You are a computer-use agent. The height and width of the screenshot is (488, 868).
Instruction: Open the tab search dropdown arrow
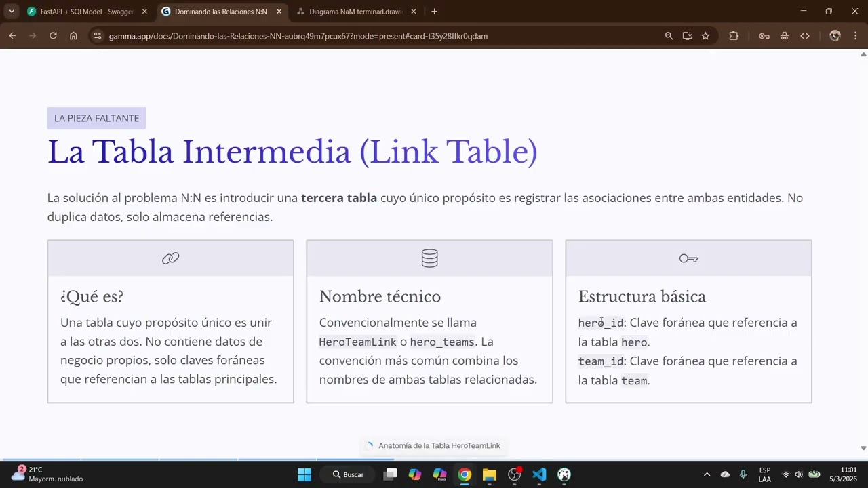tap(12, 12)
